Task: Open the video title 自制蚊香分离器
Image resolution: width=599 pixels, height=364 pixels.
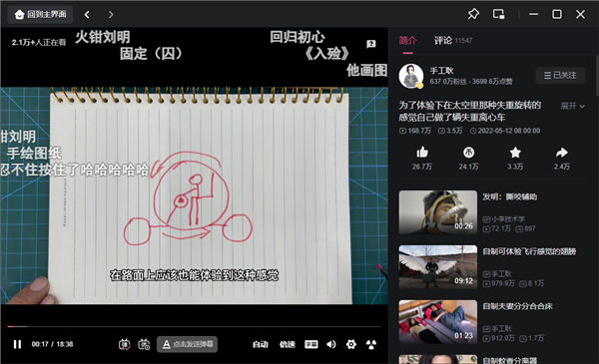Action: [509, 360]
